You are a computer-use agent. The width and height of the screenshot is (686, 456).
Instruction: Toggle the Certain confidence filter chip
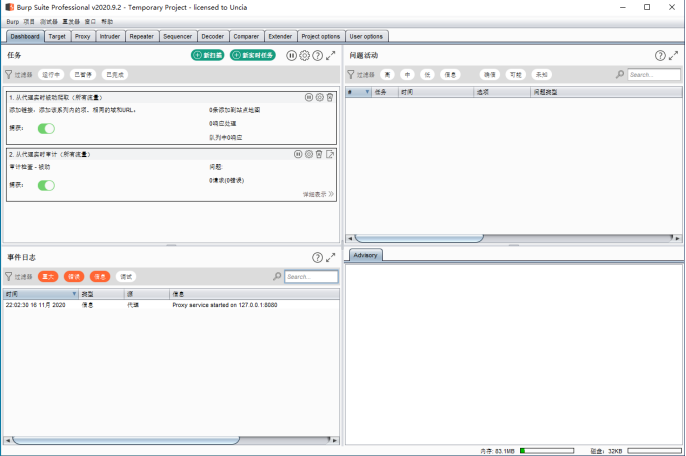pos(490,74)
